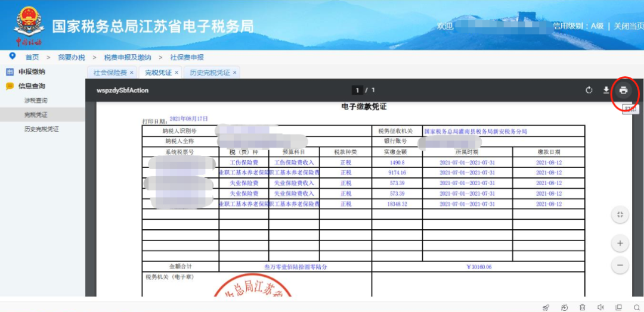The height and width of the screenshot is (312, 644).
Task: Click the blue 申报缴纳 sidebar icon
Action: point(10,71)
